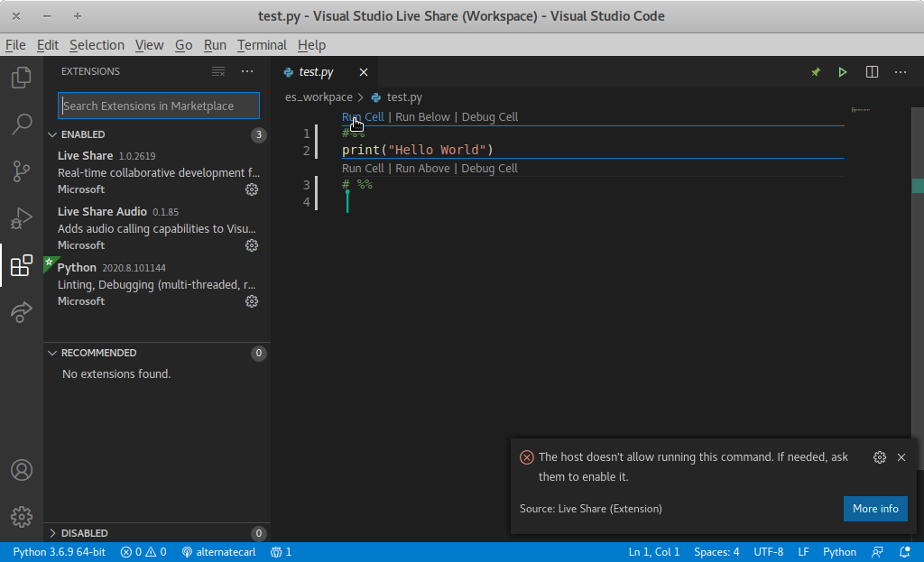Open the Python extension's settings gear
924x562 pixels.
252,300
